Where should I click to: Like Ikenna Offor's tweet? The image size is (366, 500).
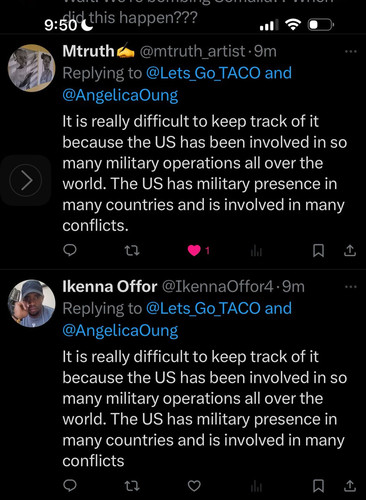coord(194,486)
